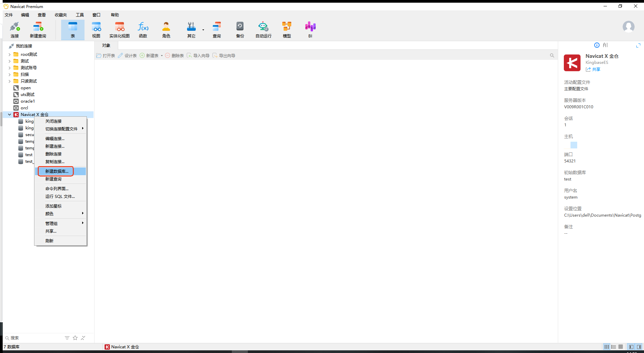Choose 编辑连接... menu entry
This screenshot has width=644, height=353.
pos(60,138)
